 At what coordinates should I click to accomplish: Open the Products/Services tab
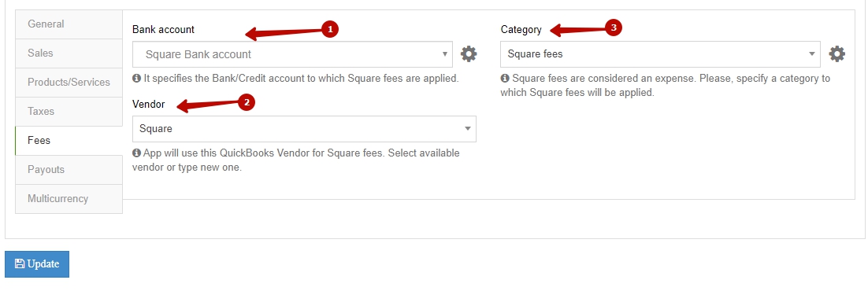click(69, 83)
